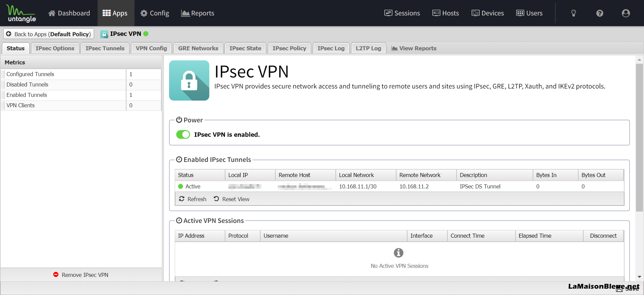Sort sessions by Protocol column
This screenshot has height=295, width=644.
(x=243, y=236)
